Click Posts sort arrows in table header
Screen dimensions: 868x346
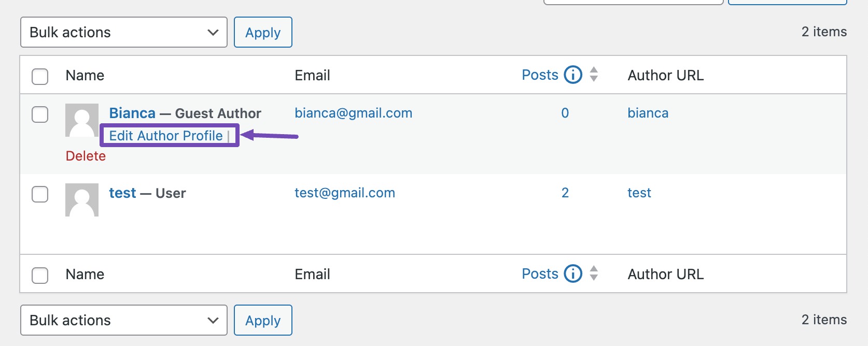click(594, 75)
